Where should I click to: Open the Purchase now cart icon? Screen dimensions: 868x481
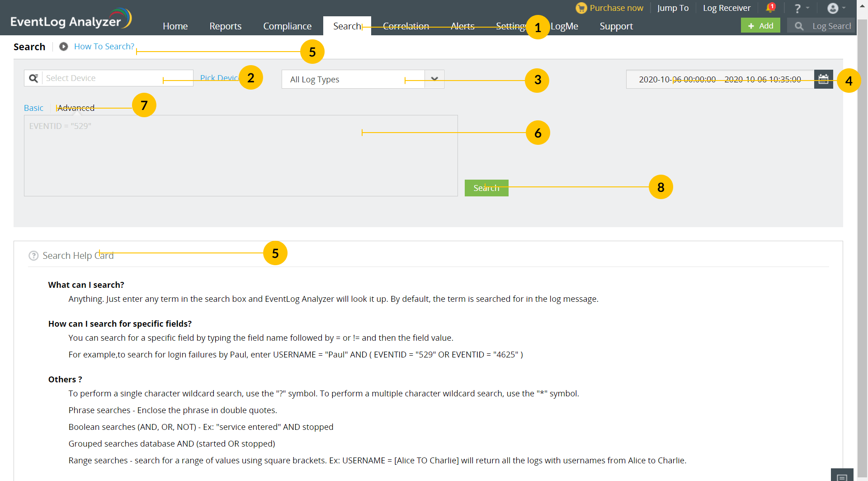pyautogui.click(x=581, y=8)
